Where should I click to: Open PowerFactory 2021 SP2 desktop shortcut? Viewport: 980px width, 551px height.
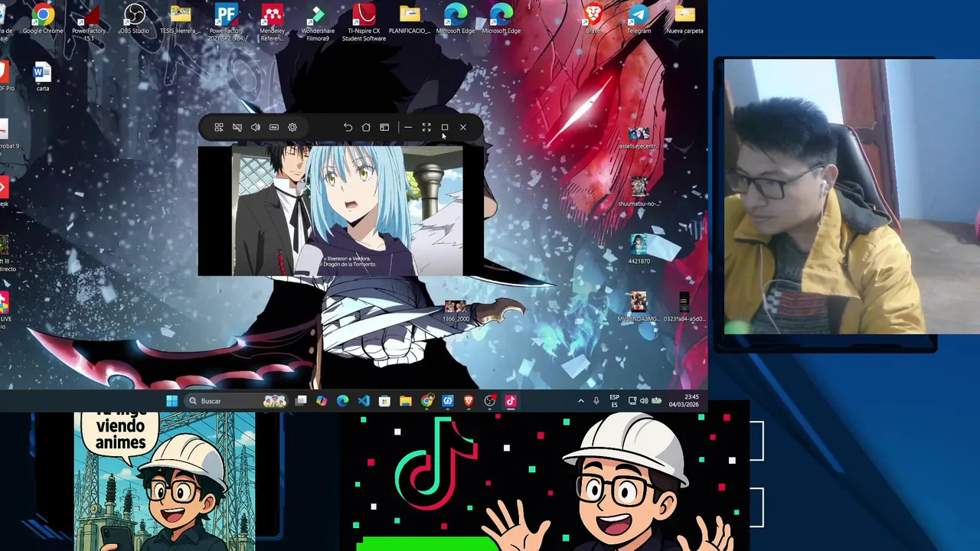coord(226,23)
